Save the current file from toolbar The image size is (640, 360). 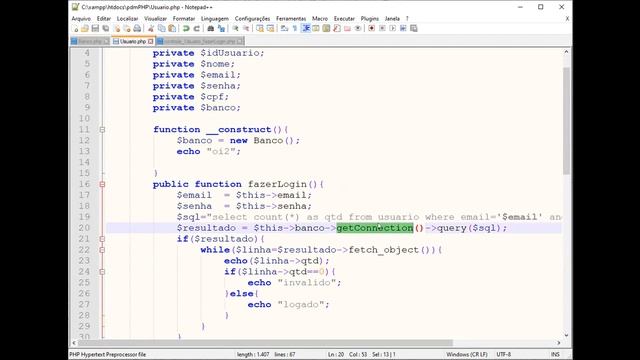coord(95,28)
